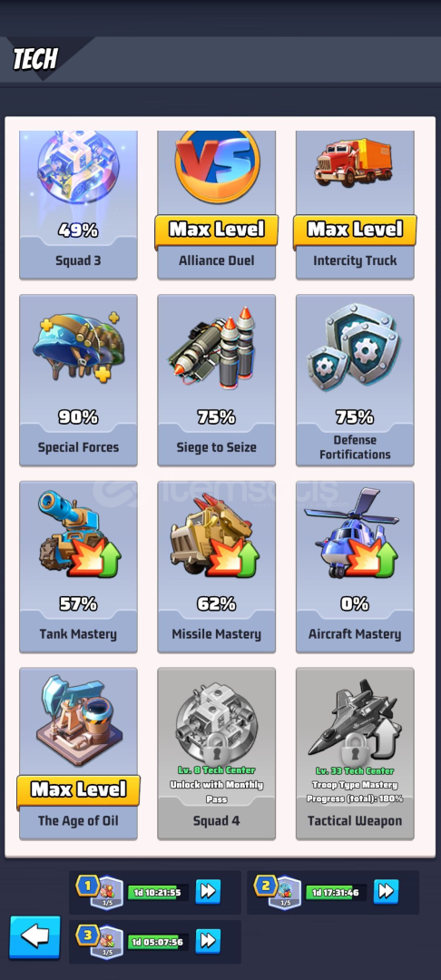This screenshot has width=441, height=980.
Task: Speed up research queue 2
Action: [x=386, y=892]
